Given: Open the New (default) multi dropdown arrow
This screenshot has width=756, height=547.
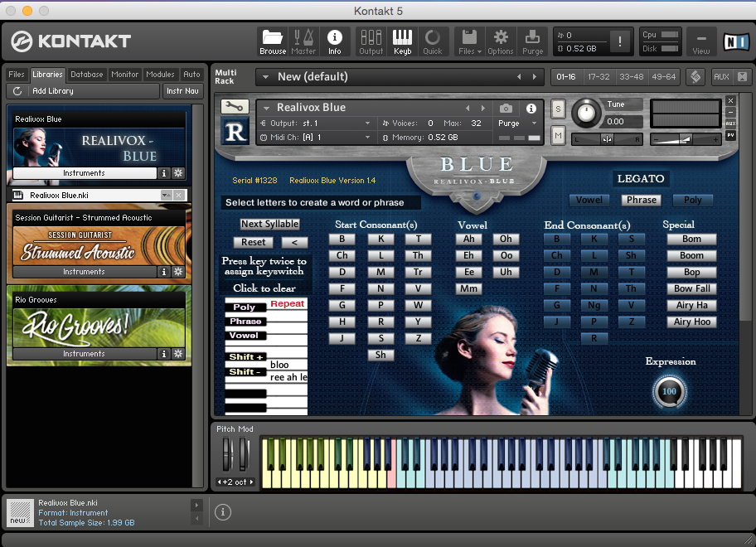Looking at the screenshot, I should pos(265,76).
